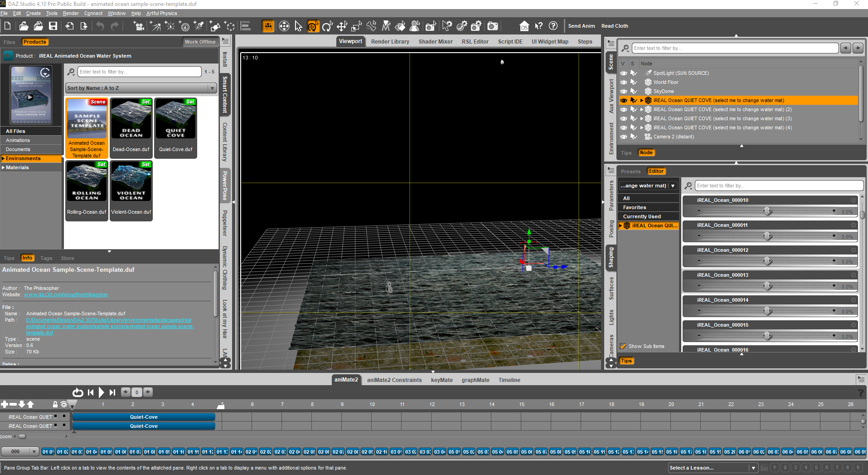Click the Export file icon
The width and height of the screenshot is (868, 475).
click(x=84, y=26)
